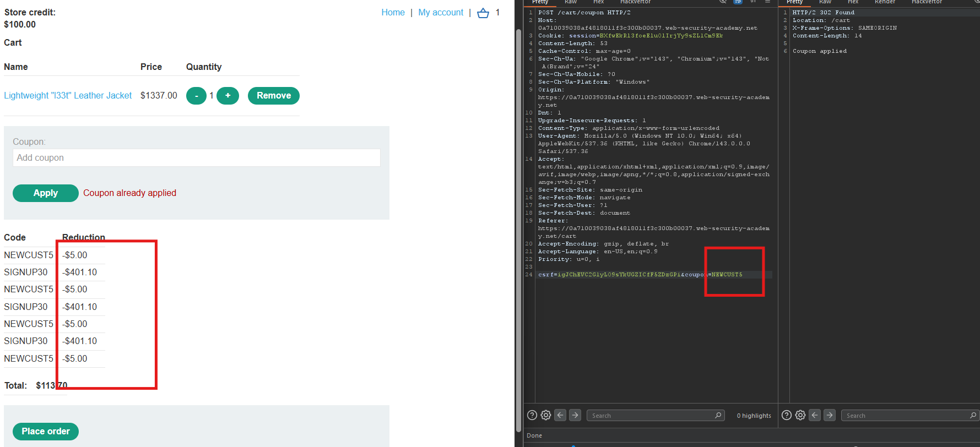Go to previous match in response panel

(815, 415)
